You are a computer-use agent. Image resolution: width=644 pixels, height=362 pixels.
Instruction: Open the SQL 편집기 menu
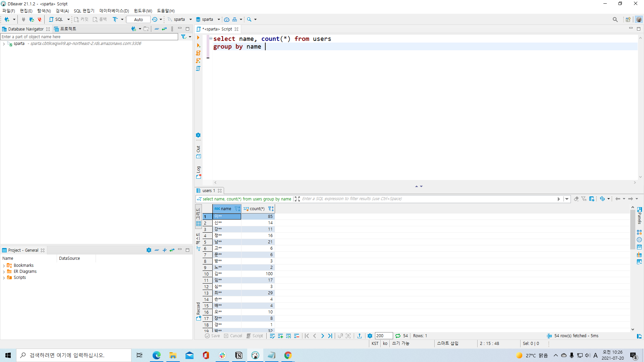coord(84,11)
